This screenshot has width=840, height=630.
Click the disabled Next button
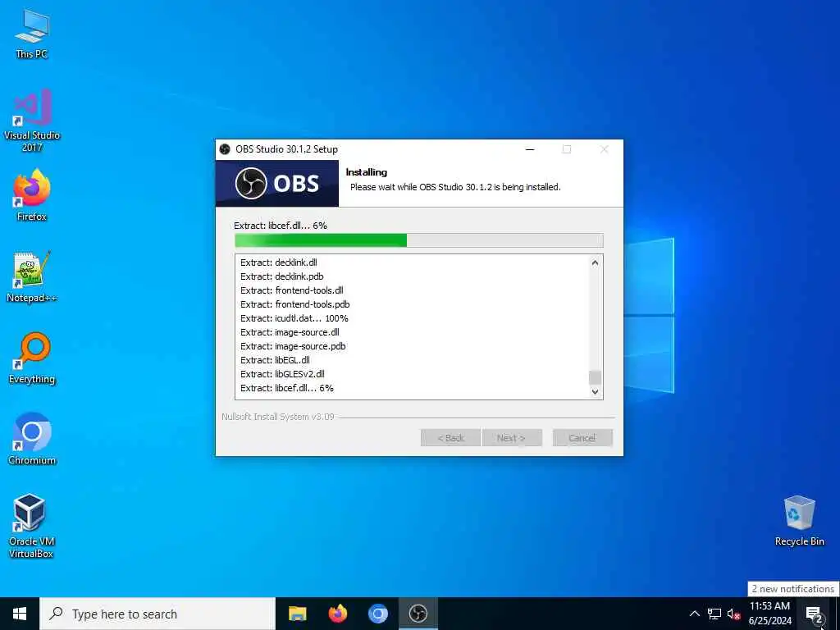[x=512, y=438]
